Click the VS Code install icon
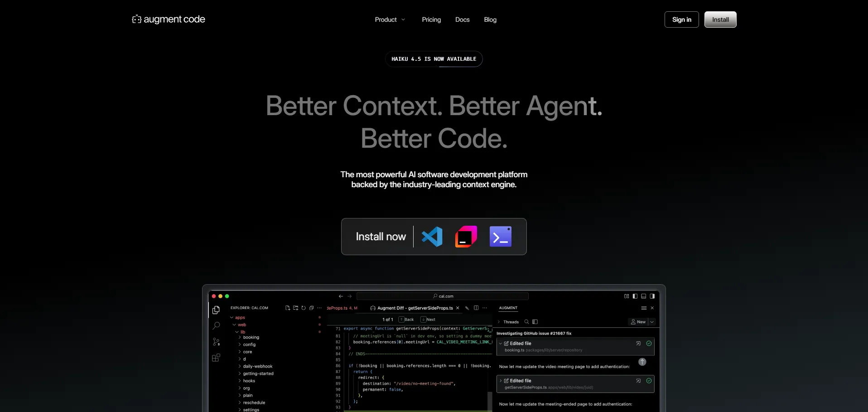 click(432, 237)
